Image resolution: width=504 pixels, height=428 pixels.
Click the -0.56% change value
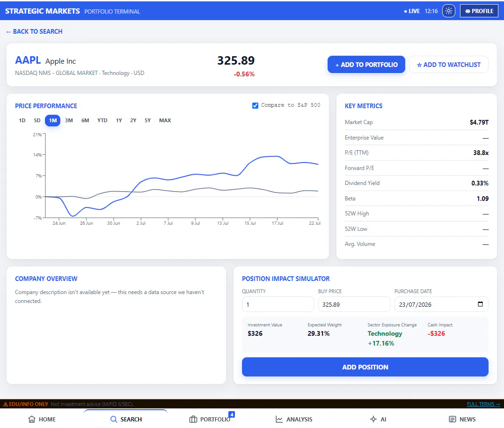click(244, 74)
